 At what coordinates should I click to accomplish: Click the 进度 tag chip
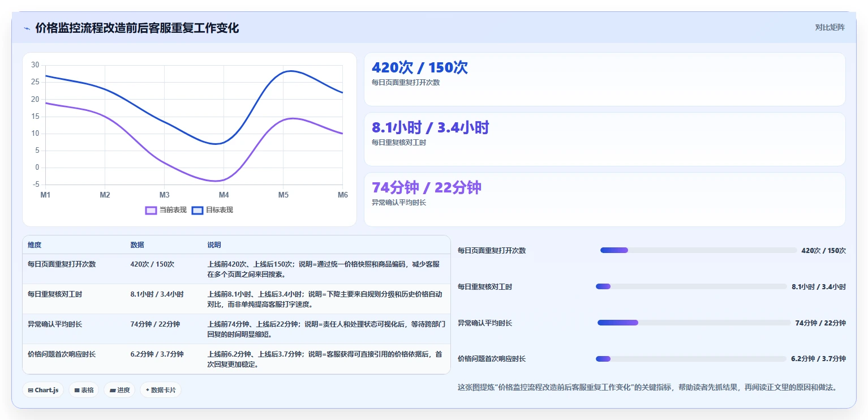(119, 390)
